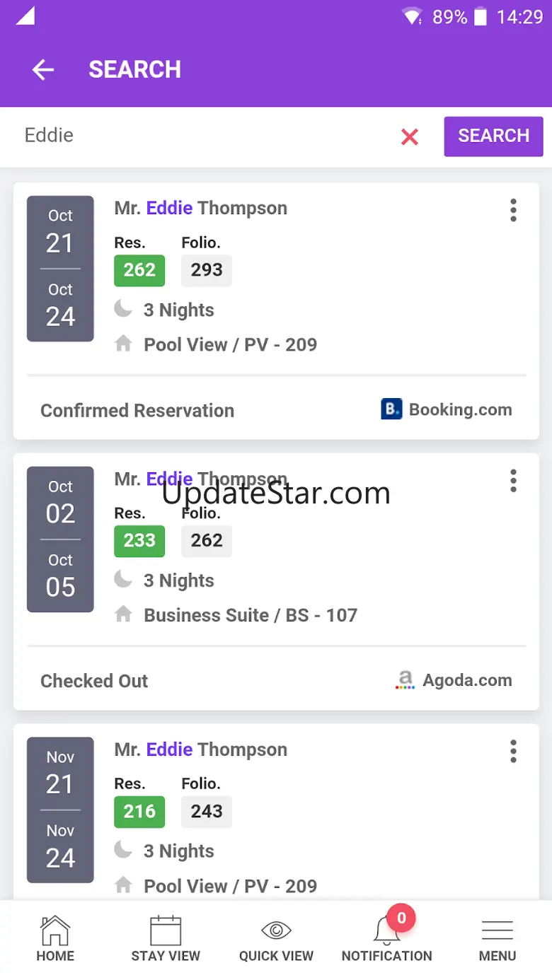Switch to the Stay View tab
Viewport: 552px width, 980px height.
click(x=166, y=938)
